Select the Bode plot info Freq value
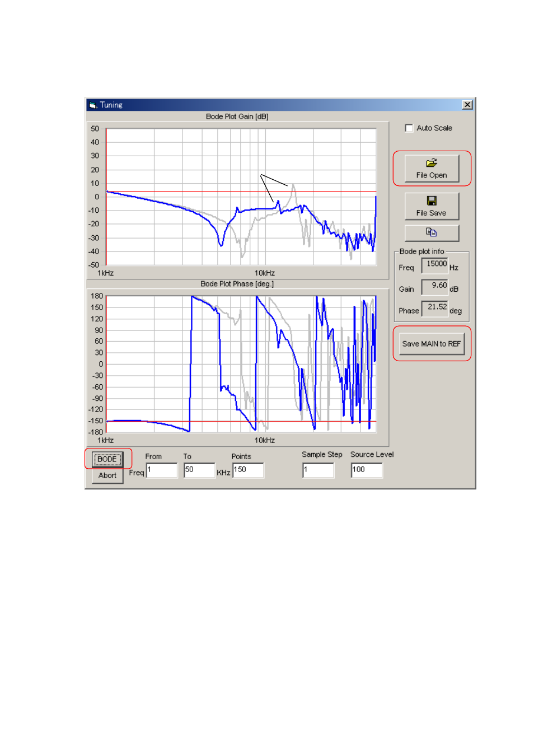 435,265
